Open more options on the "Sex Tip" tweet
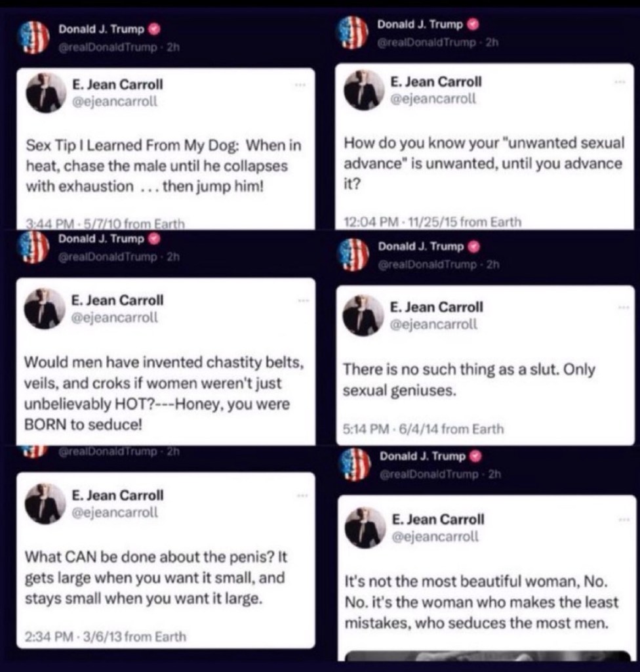The height and width of the screenshot is (672, 640). coord(301,86)
